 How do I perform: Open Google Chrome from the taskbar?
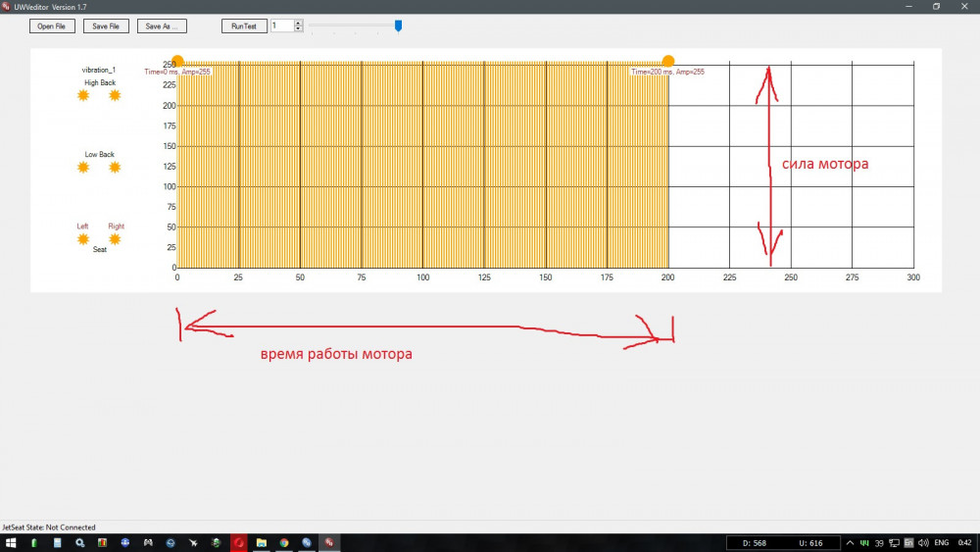click(x=284, y=542)
